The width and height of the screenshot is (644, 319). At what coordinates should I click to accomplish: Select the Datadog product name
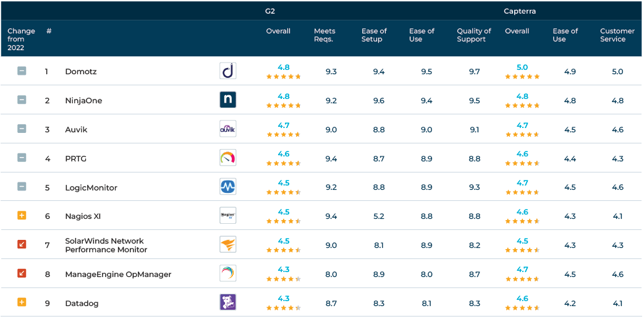pos(82,304)
